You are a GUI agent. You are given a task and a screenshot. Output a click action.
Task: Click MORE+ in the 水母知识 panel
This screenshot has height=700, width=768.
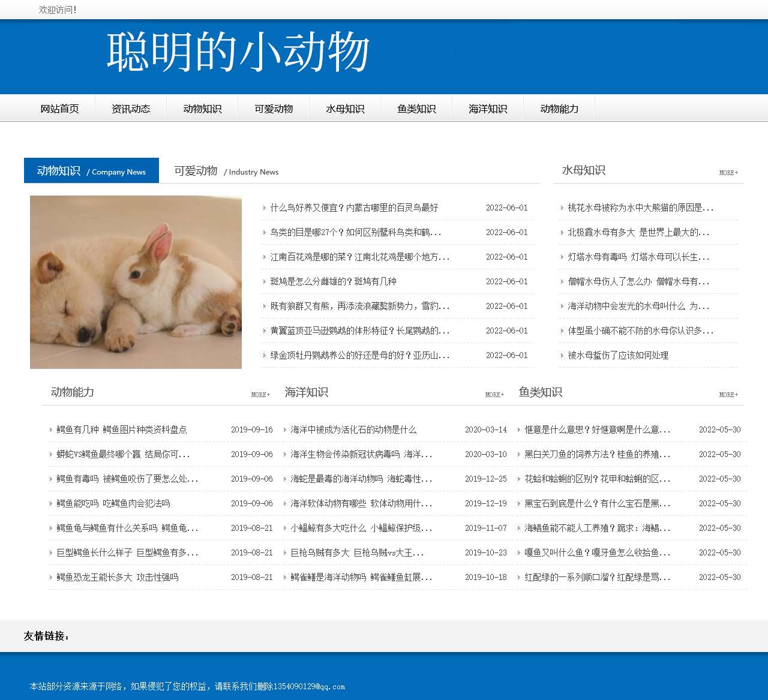729,173
